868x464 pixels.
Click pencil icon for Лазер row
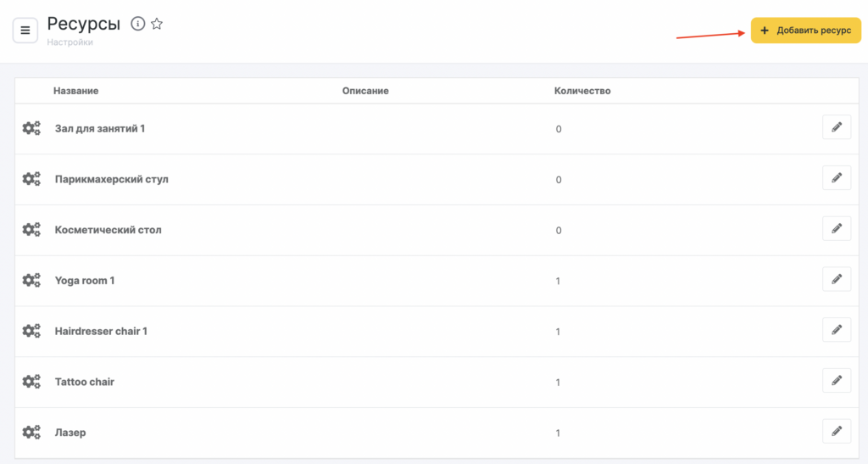pyautogui.click(x=836, y=431)
